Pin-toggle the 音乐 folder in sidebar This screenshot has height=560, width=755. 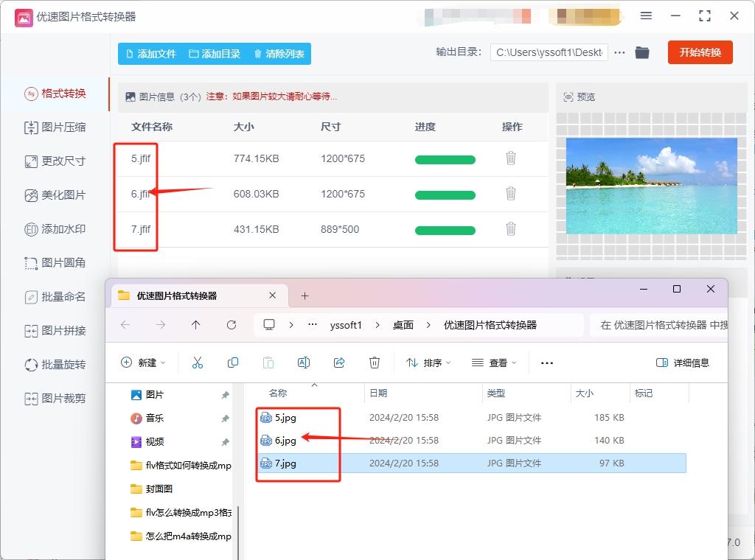223,417
